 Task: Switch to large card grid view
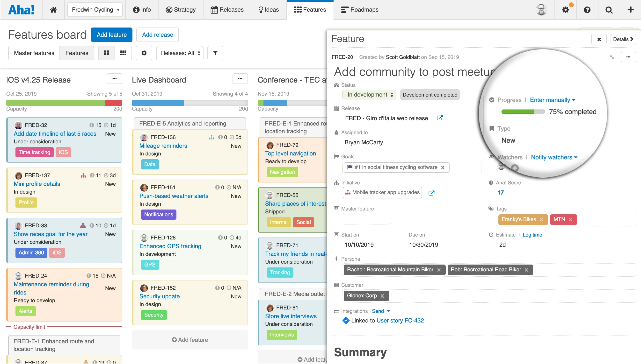[x=107, y=53]
